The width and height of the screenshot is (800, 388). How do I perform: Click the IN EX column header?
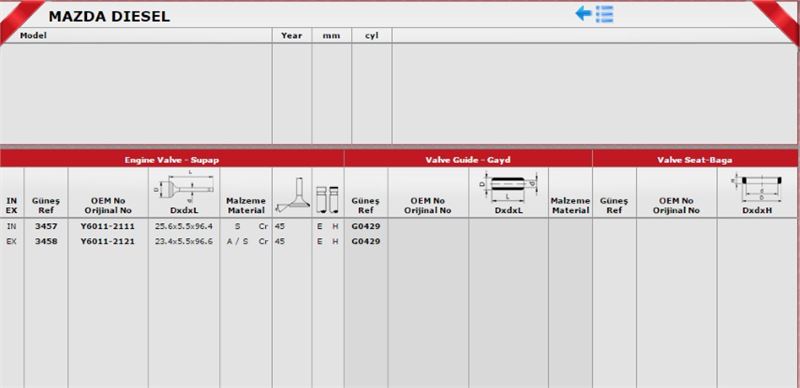click(12, 206)
